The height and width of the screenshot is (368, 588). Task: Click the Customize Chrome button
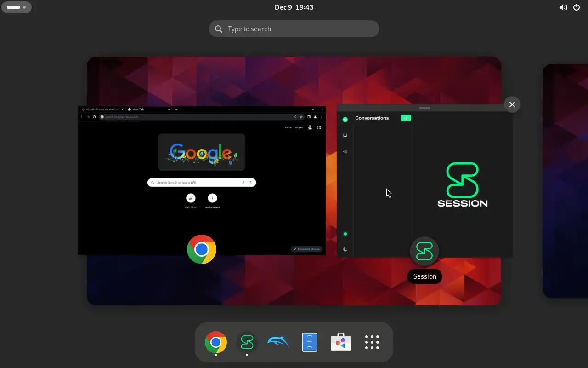click(x=307, y=249)
